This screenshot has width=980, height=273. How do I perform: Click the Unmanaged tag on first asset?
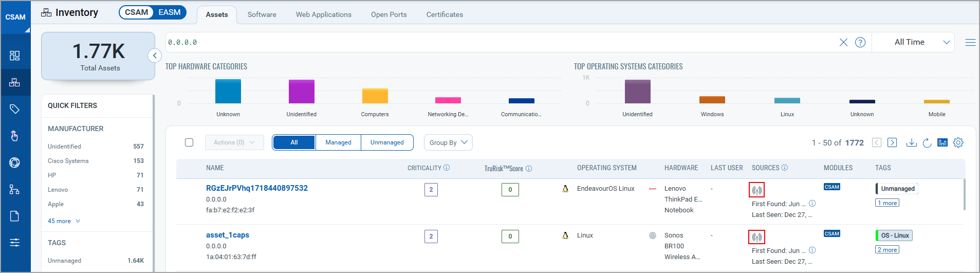pyautogui.click(x=897, y=189)
